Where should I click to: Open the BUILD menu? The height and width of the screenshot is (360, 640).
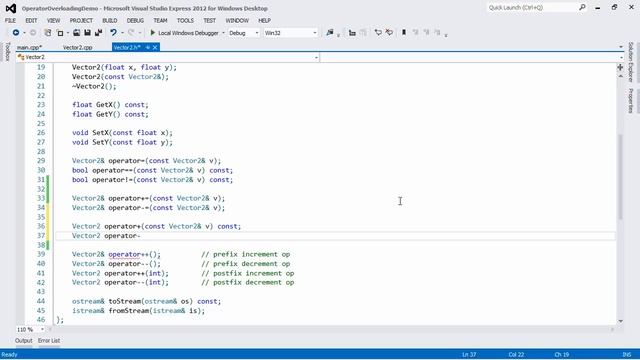coord(109,20)
